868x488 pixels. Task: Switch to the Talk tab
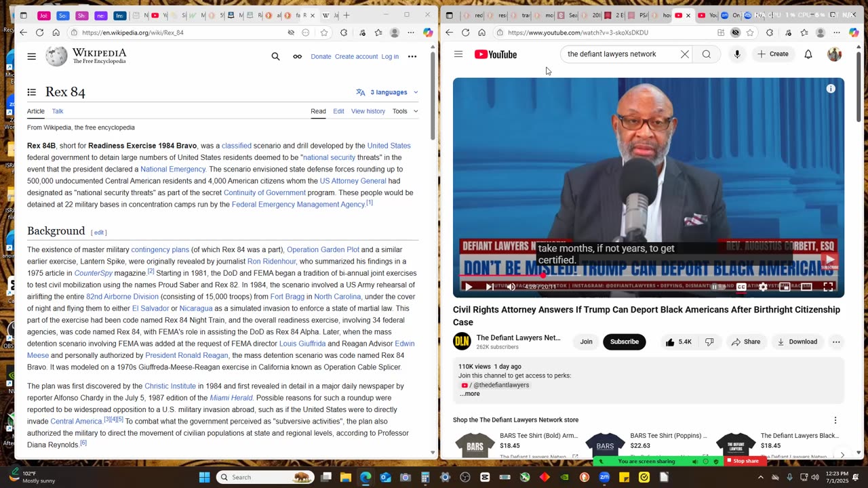(x=58, y=111)
